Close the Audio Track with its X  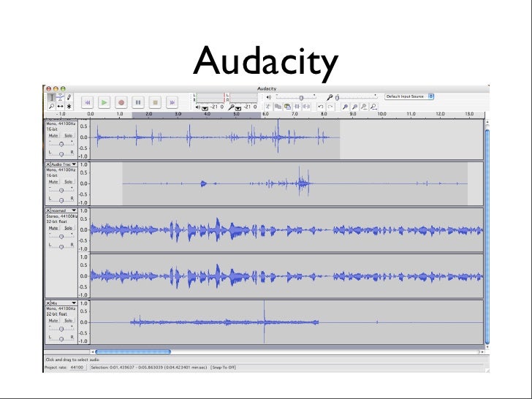[47, 164]
